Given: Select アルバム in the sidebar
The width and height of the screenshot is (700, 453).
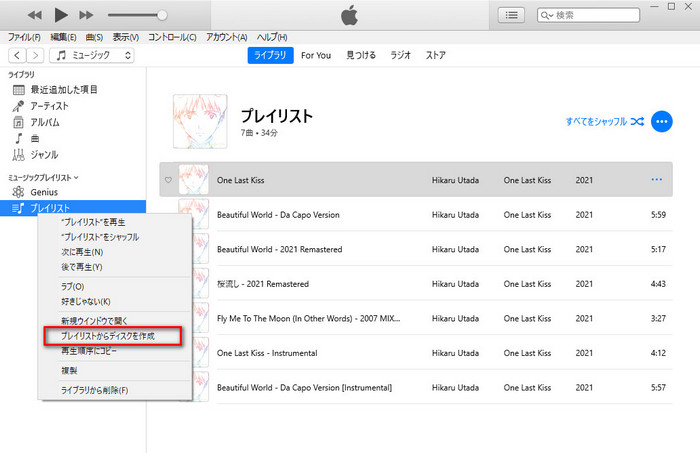Looking at the screenshot, I should click(x=45, y=122).
